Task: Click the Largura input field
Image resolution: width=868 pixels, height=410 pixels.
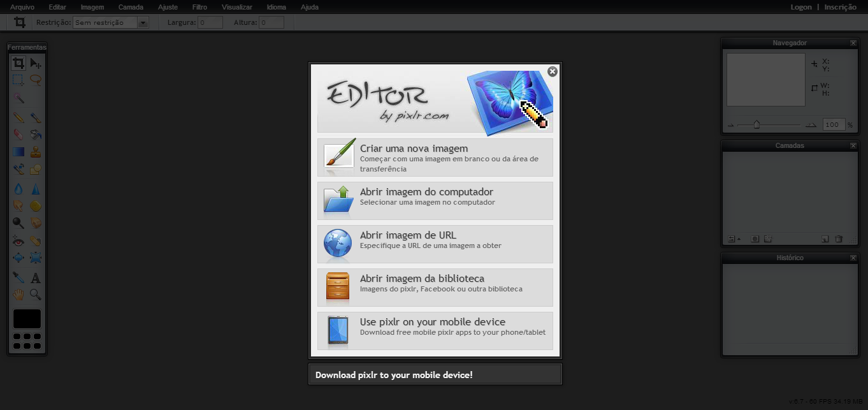Action: click(210, 23)
